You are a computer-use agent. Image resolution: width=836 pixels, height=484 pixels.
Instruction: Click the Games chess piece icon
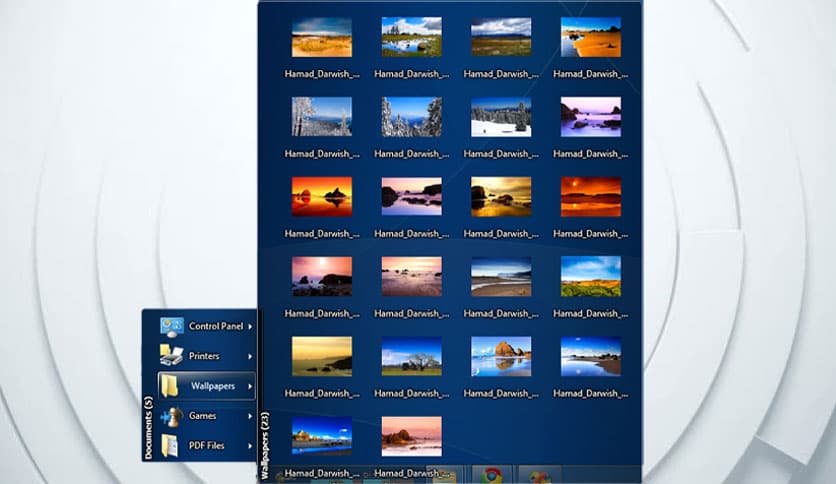(x=171, y=416)
